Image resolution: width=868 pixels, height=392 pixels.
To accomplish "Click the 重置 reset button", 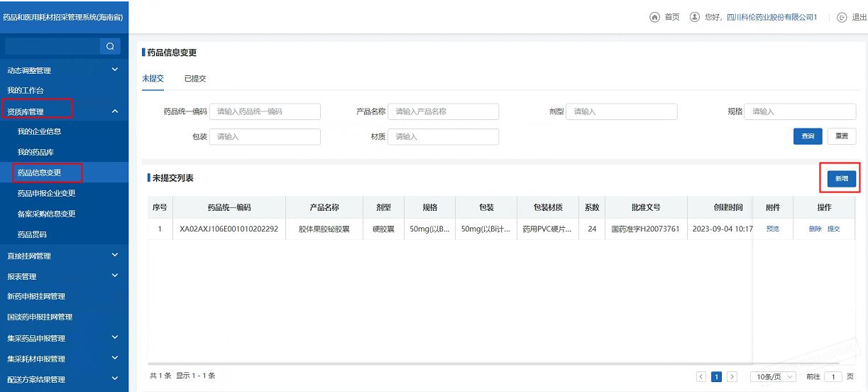I will 841,136.
